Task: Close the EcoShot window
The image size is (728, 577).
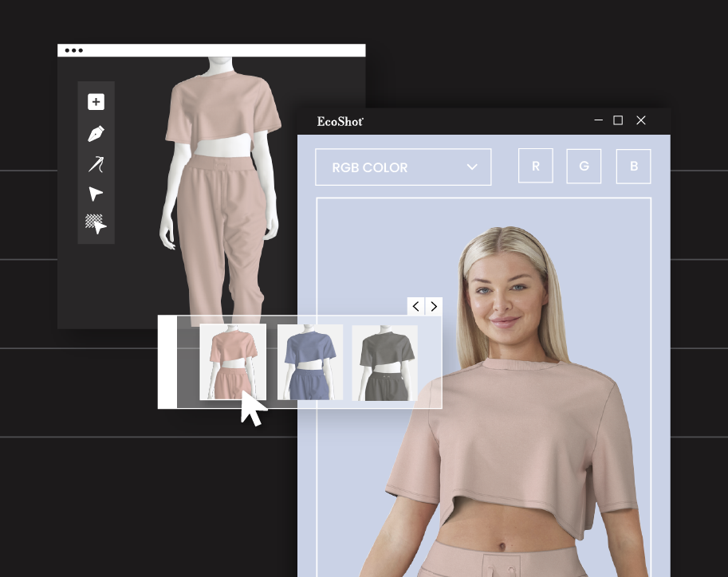Action: [x=641, y=120]
